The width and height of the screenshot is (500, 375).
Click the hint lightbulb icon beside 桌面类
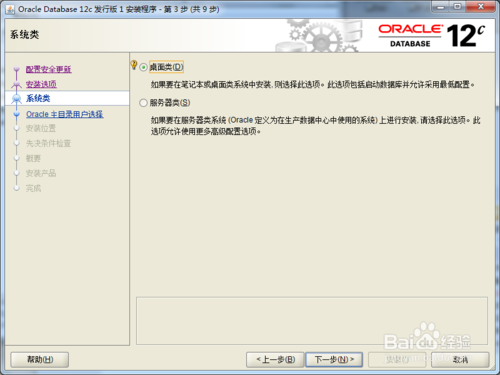point(134,65)
